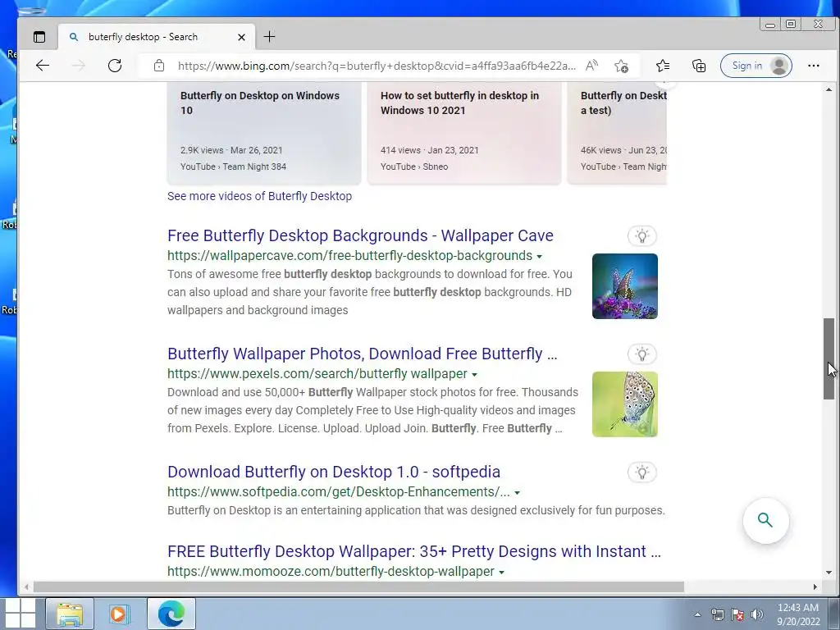The image size is (840, 630).
Task: Open the vertical tabs panel icon
Action: pyautogui.click(x=39, y=37)
